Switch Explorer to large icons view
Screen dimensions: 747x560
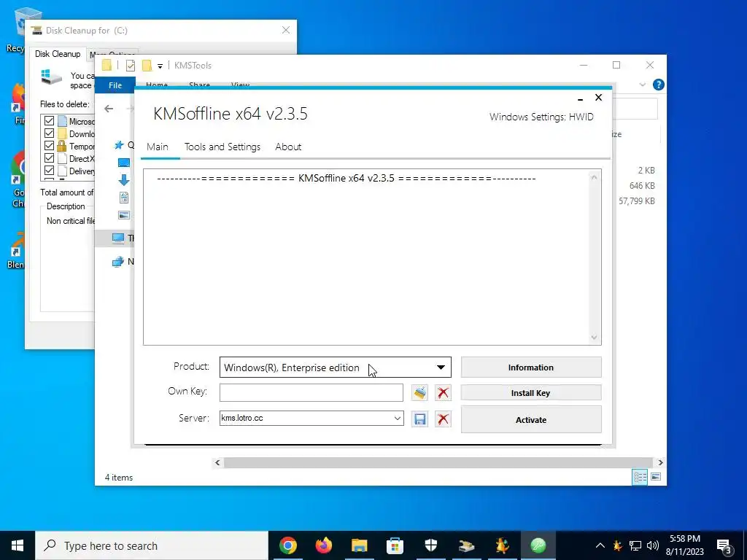click(656, 477)
